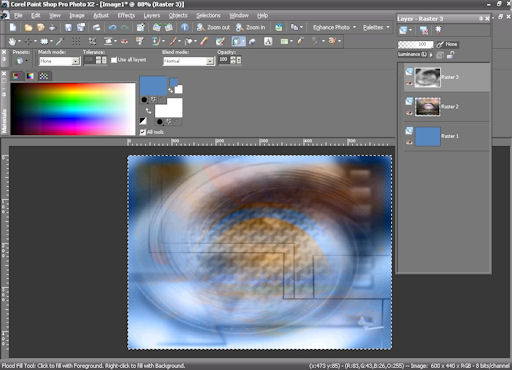Select the Flood Fill tool icon

[x=236, y=41]
